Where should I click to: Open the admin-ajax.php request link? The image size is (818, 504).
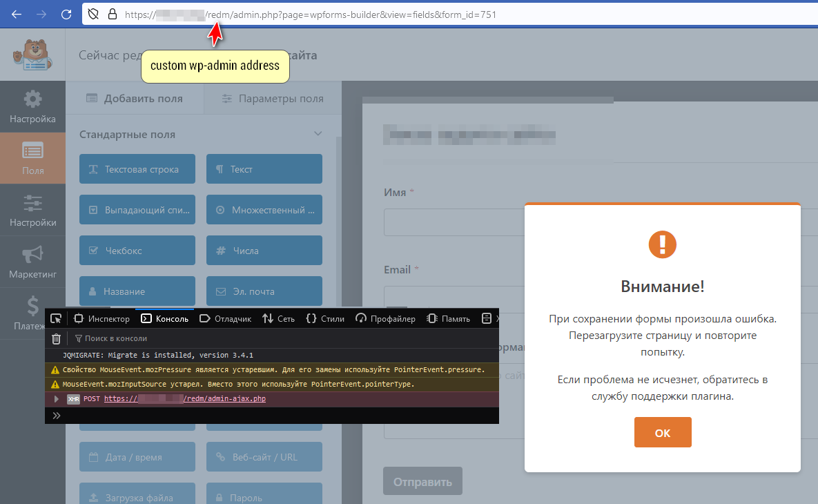pos(185,399)
